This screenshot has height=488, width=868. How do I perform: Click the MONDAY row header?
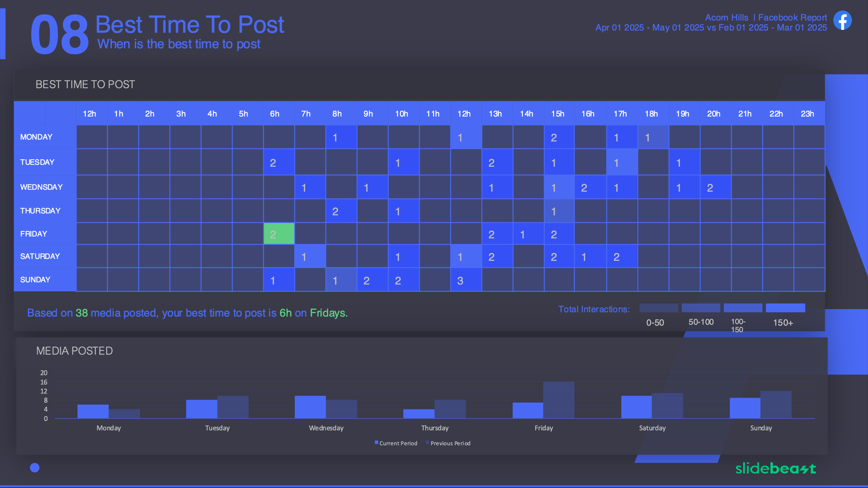pyautogui.click(x=45, y=137)
